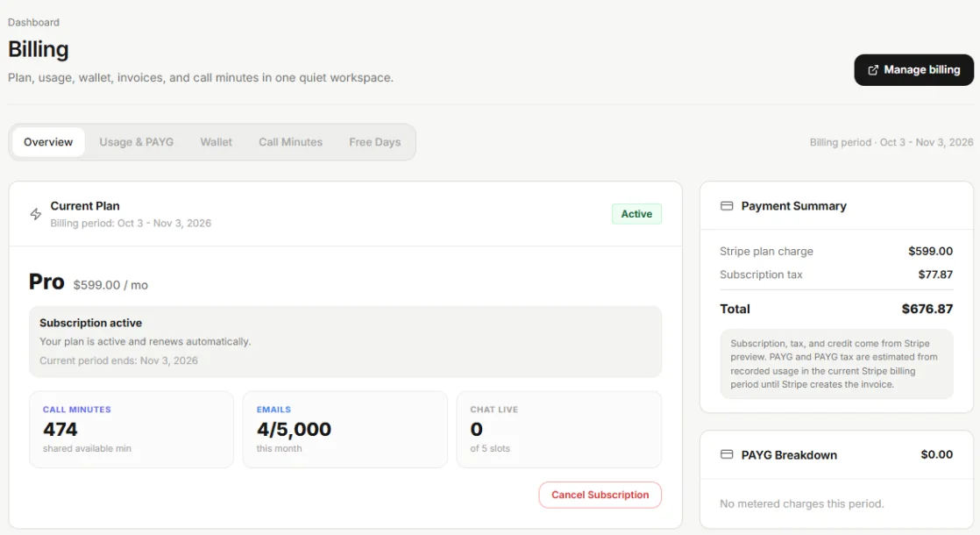Image resolution: width=980 pixels, height=535 pixels.
Task: Click the 'shared available min' label
Action: 87,449
